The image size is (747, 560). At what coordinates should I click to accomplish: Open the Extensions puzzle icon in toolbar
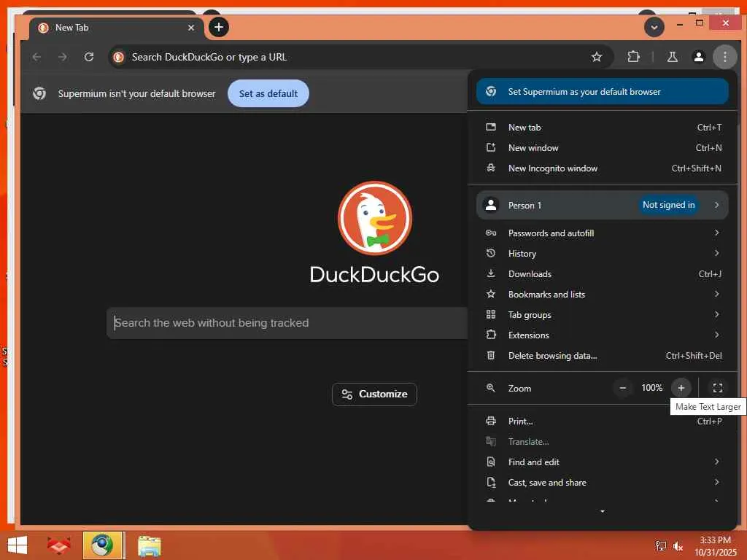point(633,57)
